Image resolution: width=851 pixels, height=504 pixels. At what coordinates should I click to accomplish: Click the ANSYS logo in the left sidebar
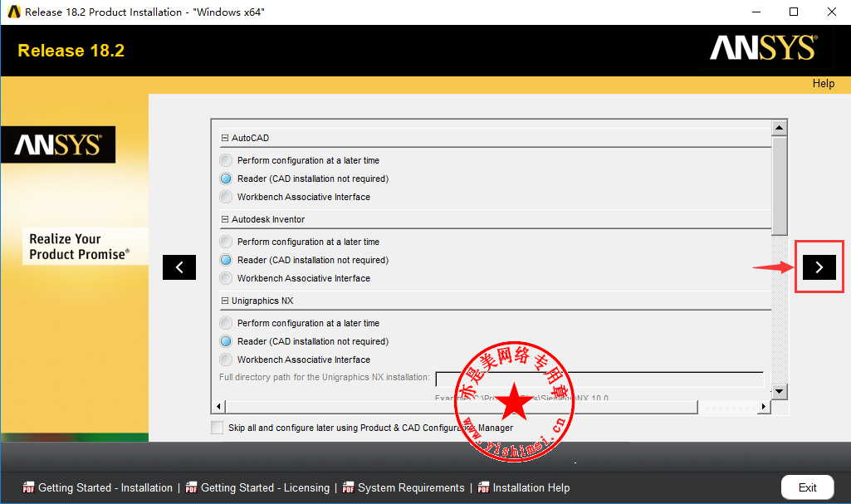click(58, 144)
